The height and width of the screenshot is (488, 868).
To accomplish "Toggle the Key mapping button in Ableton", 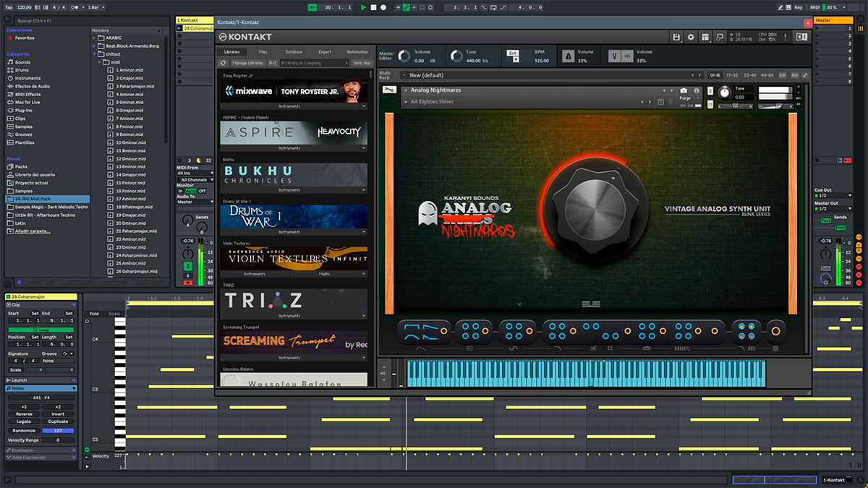I will [x=798, y=7].
